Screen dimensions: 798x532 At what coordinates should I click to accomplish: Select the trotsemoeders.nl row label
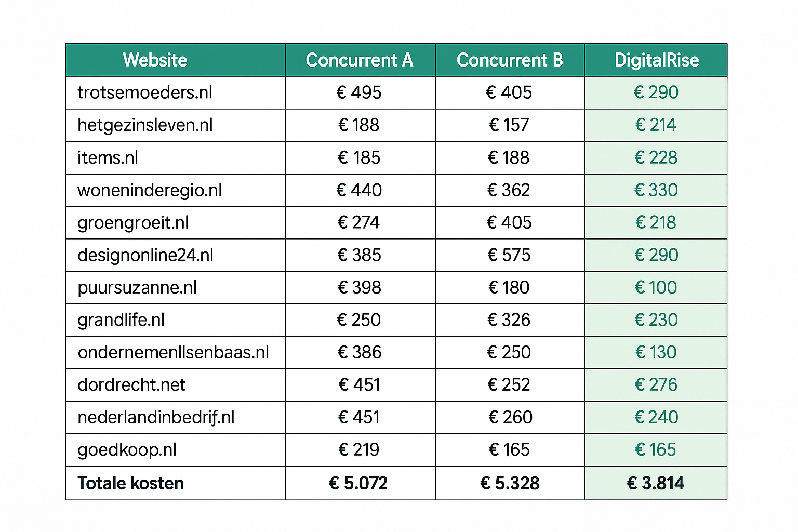[145, 92]
